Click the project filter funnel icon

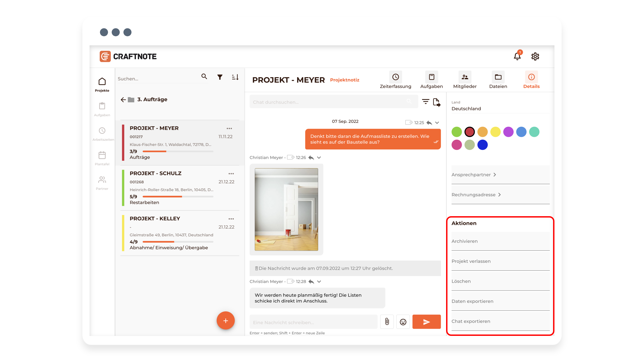pyautogui.click(x=220, y=77)
